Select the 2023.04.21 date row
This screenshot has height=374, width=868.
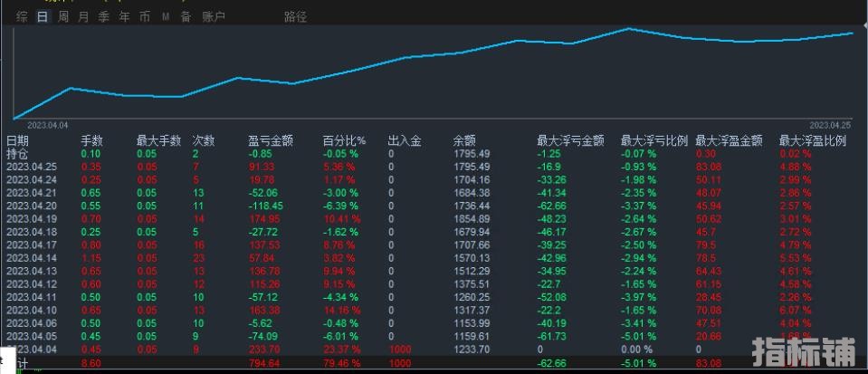(434, 192)
